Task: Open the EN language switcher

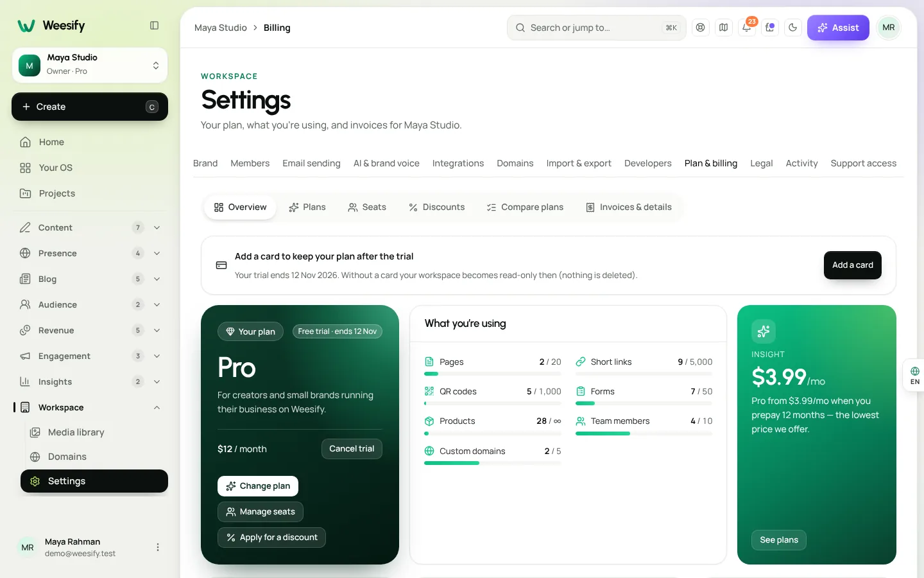Action: [914, 376]
